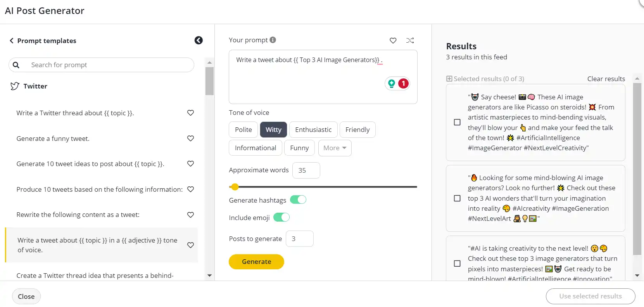
Task: Click the approximate words slider handle
Action: coord(234,187)
